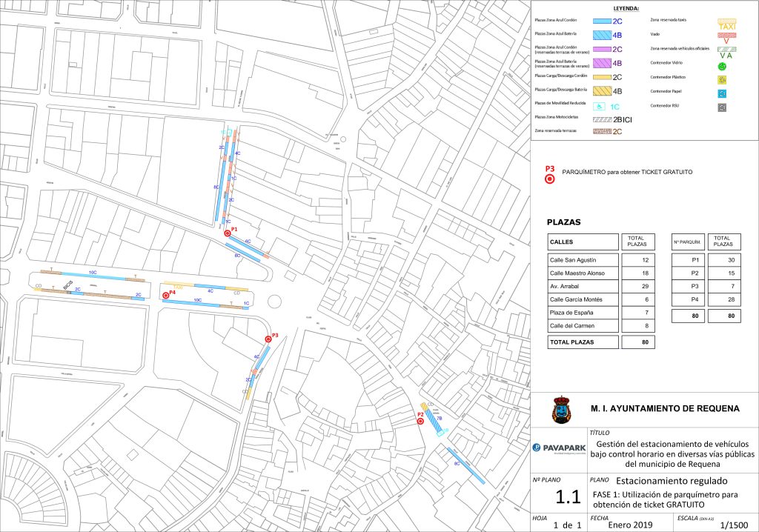Click the P1 parking meter marker on the map
The width and height of the screenshot is (759, 532).
point(228,233)
